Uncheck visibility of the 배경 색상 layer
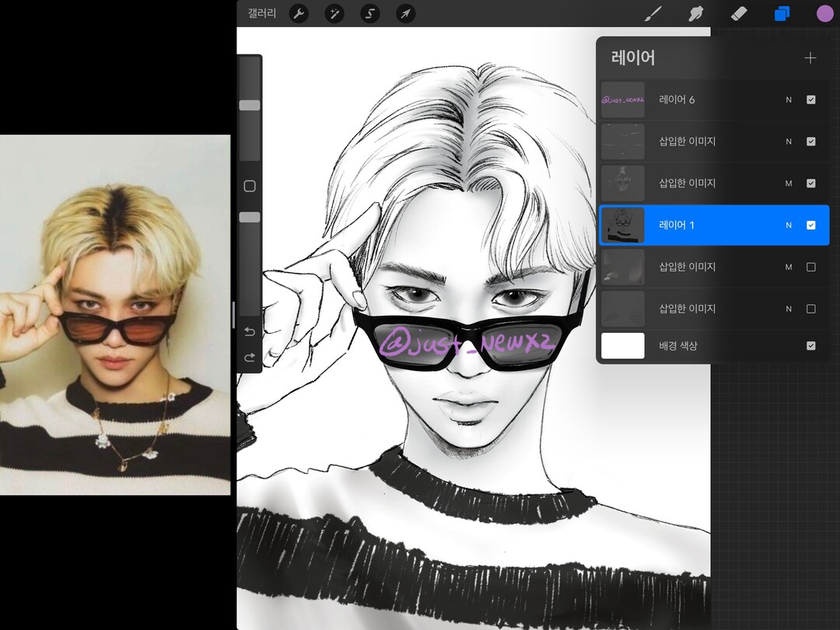The height and width of the screenshot is (630, 840). (x=811, y=345)
